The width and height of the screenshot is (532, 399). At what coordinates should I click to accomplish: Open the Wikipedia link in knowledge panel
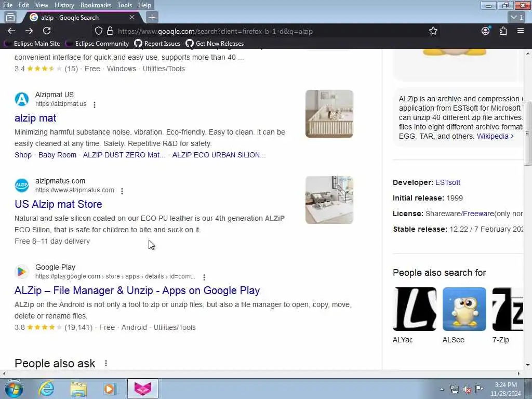click(x=495, y=136)
